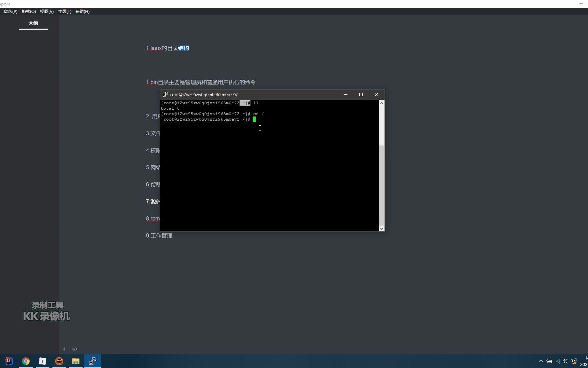The image size is (588, 368).
Task: Open the 段落(P) menu
Action: (x=11, y=12)
